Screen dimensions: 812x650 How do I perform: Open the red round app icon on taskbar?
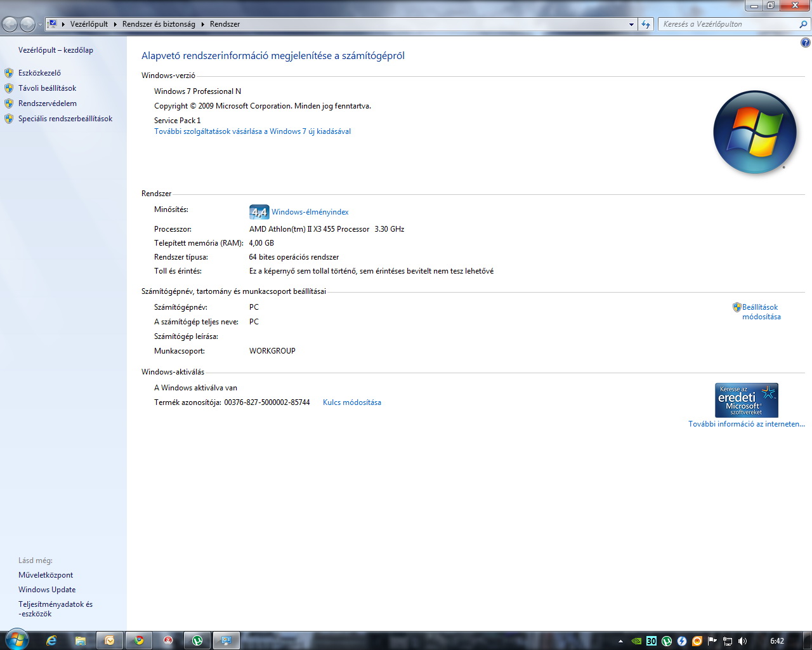pyautogui.click(x=168, y=640)
